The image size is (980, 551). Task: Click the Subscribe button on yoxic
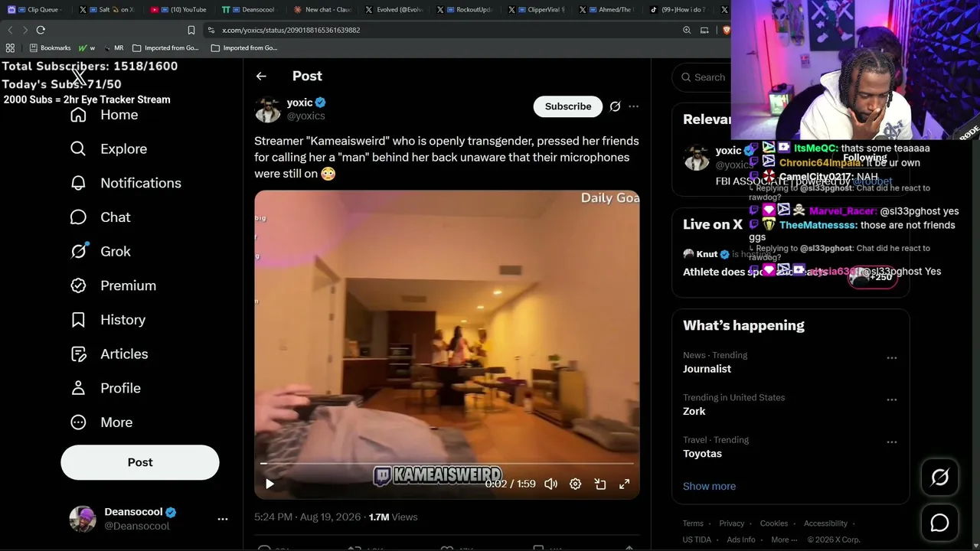point(568,106)
